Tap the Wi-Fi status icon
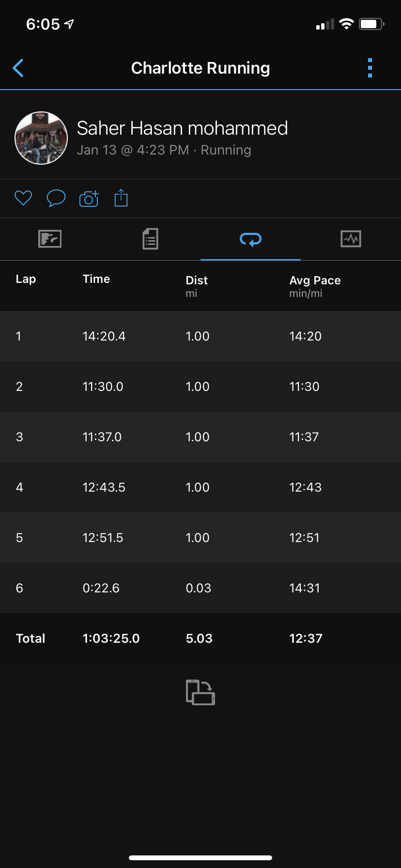401x868 pixels. pos(346,24)
